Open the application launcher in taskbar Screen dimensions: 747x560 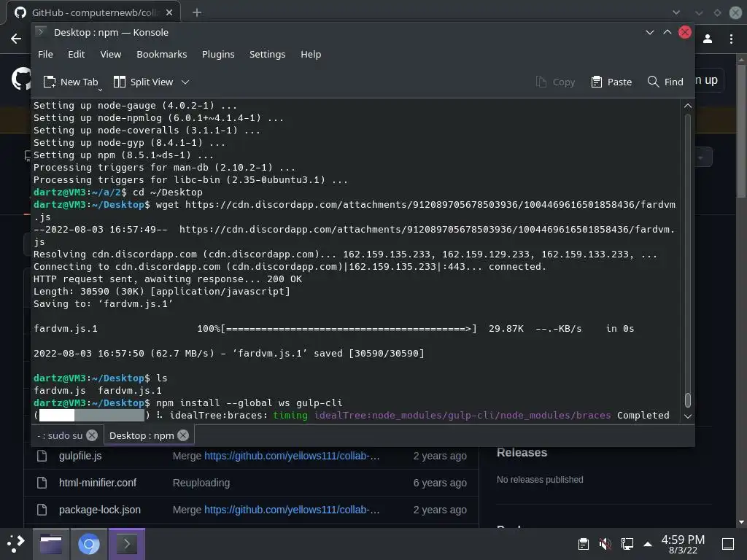pos(16,543)
